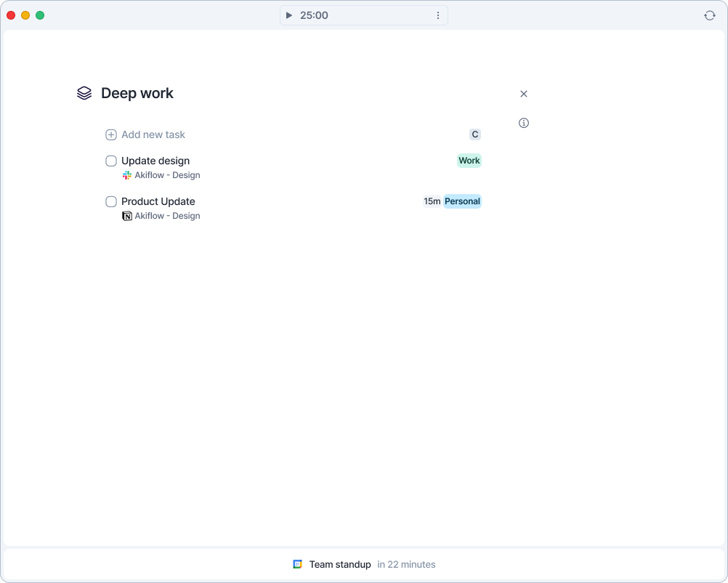The image size is (728, 583).
Task: Click the 'in 22 minutes' text
Action: (x=406, y=564)
